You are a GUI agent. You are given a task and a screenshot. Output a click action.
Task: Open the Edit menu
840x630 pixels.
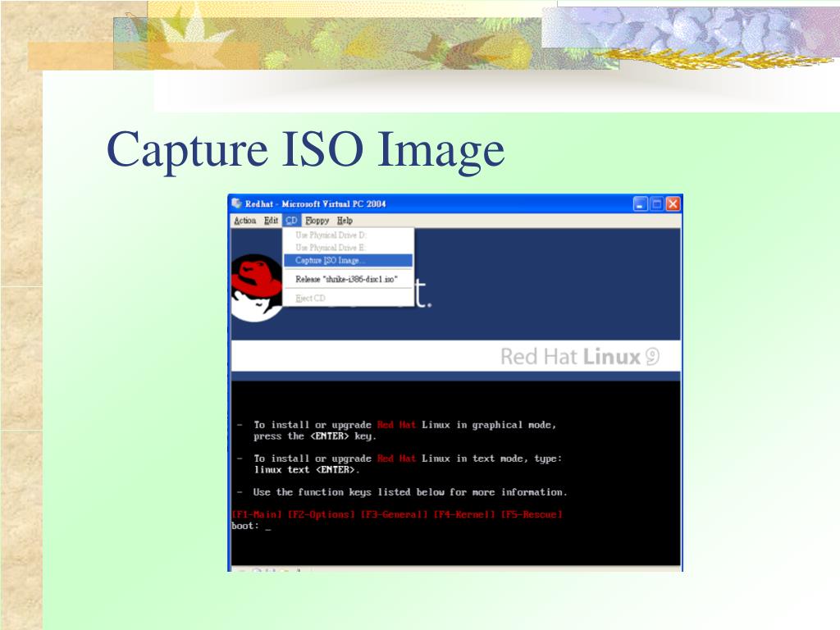pos(271,221)
